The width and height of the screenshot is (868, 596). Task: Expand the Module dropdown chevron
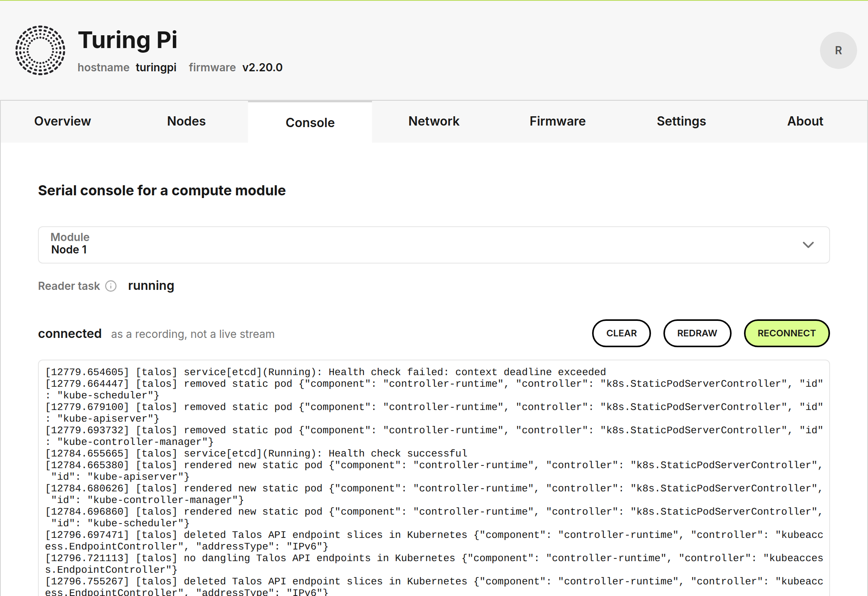pos(808,245)
